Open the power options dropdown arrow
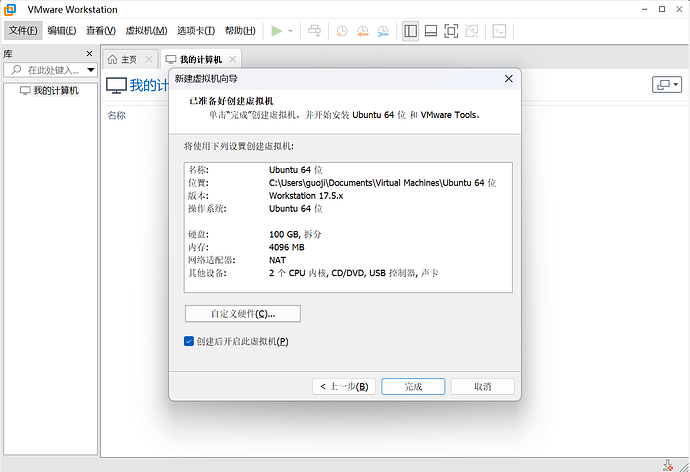The image size is (690, 472). pyautogui.click(x=290, y=31)
